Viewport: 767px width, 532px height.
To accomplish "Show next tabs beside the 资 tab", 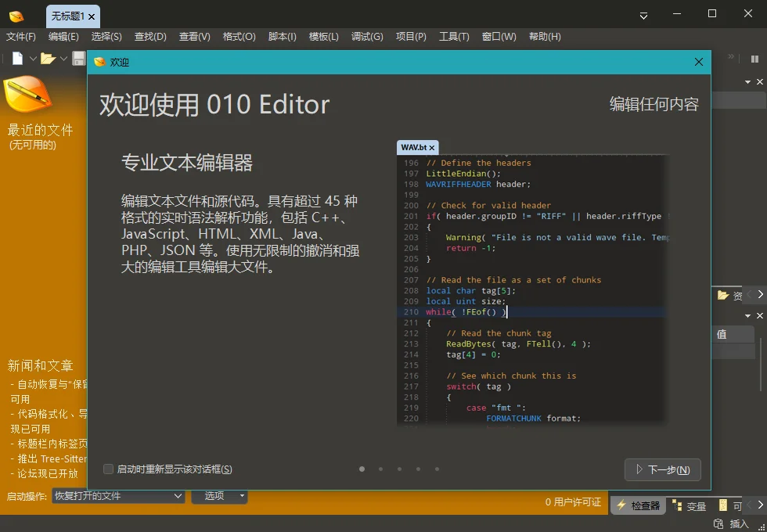I will pos(760,294).
